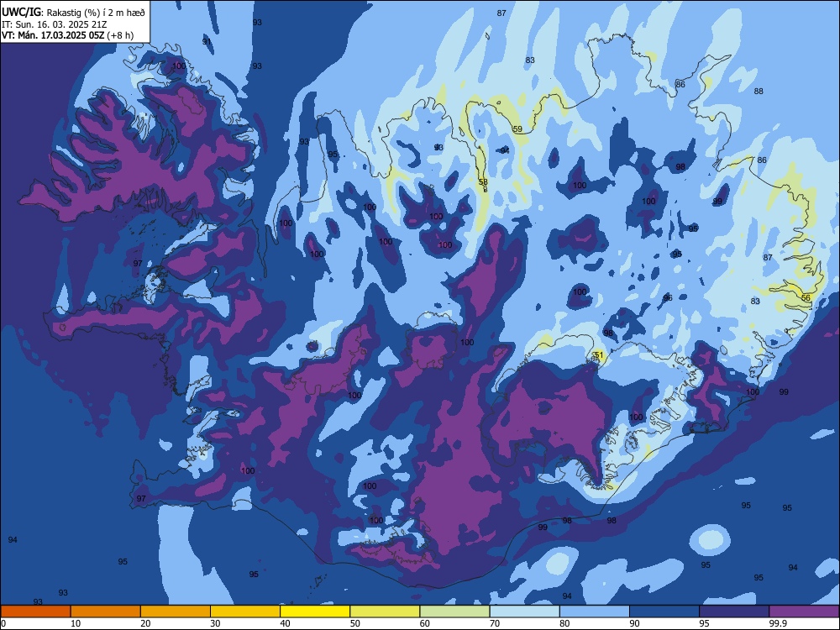Viewport: 840px width, 630px height.
Task: Click the '60' label on the legend scale
Action: (425, 623)
